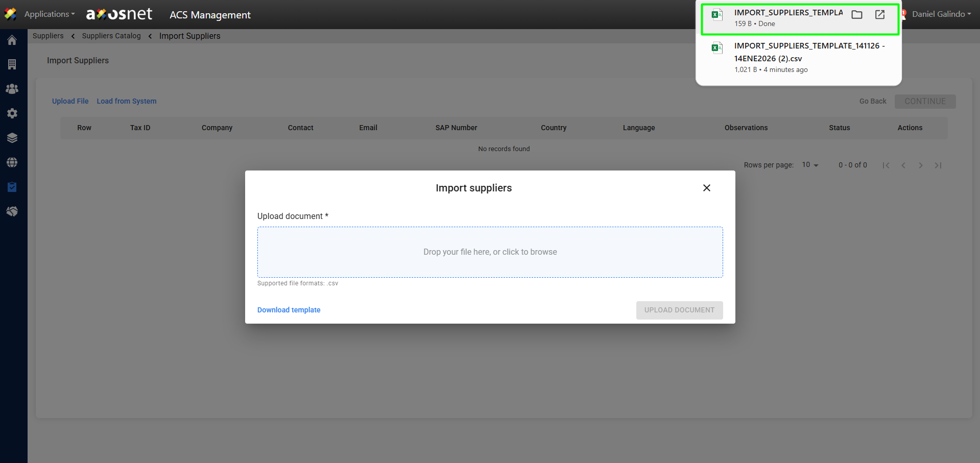Select the Upload File tab
Image resolution: width=980 pixels, height=463 pixels.
[x=70, y=101]
